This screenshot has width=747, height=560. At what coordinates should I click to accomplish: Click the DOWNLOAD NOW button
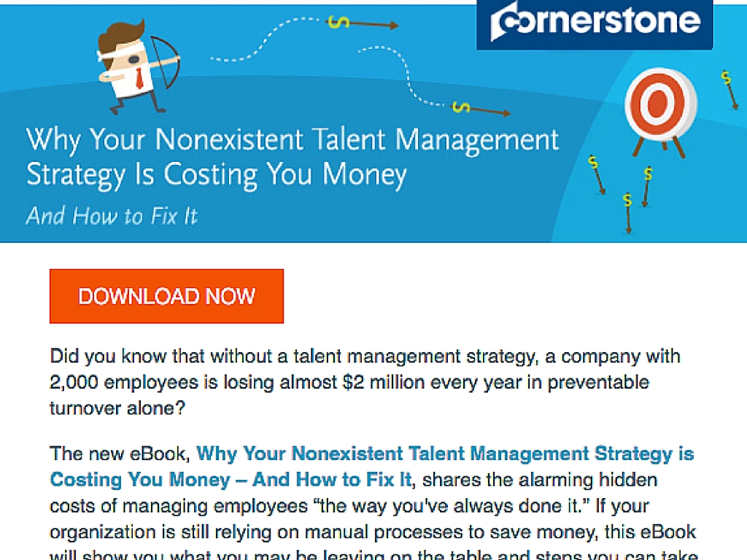(x=167, y=296)
